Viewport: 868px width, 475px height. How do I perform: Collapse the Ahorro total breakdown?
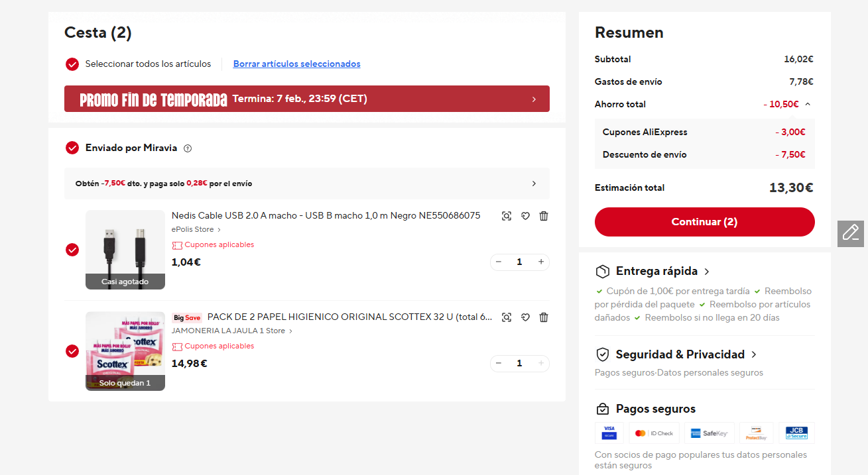coord(807,104)
